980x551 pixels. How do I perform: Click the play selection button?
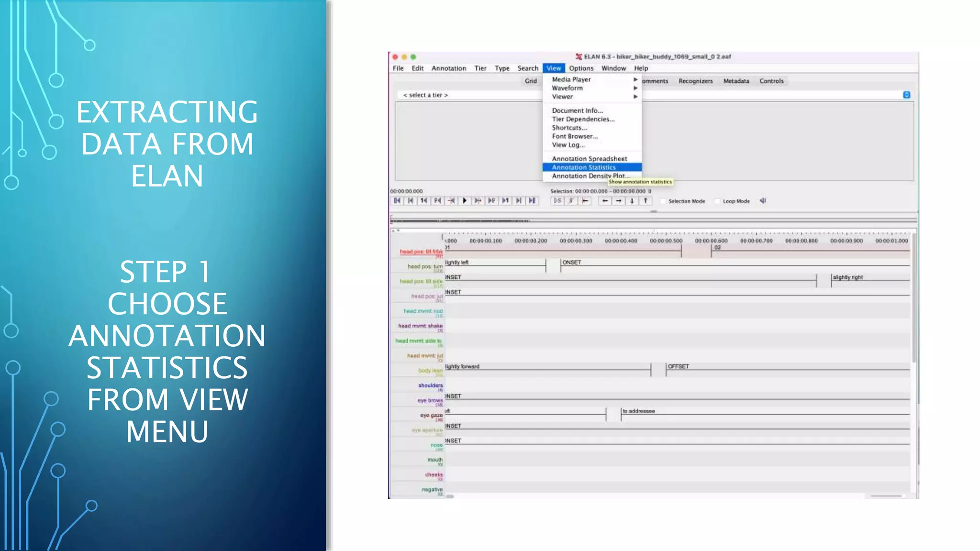point(557,201)
